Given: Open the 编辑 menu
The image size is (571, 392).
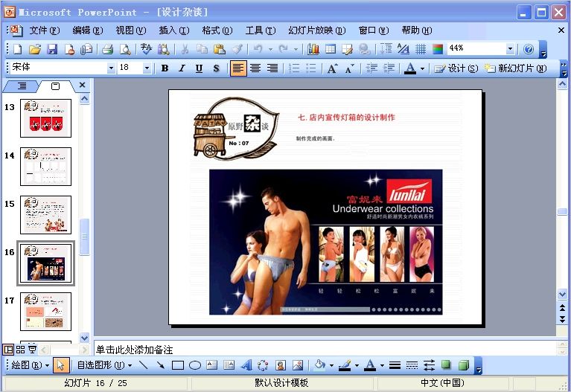Looking at the screenshot, I should pos(87,30).
